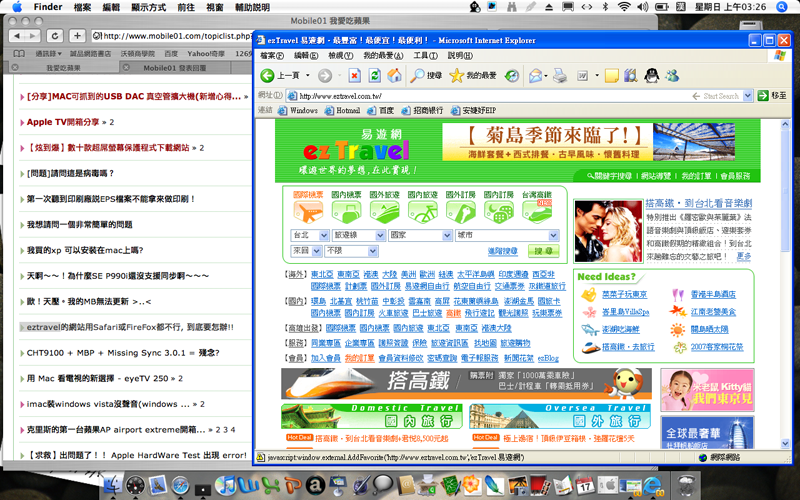Click the Spotlight icon in the Mac menu bar

782,7
